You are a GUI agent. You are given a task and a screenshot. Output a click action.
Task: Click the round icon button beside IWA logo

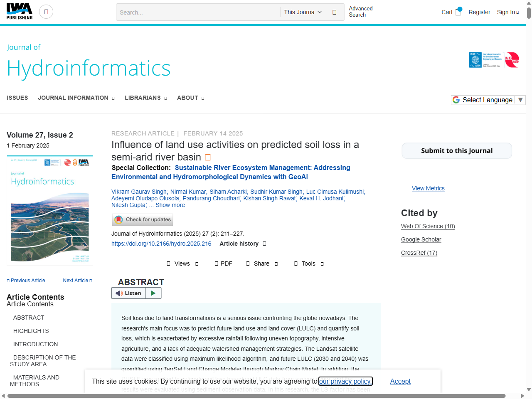(x=46, y=12)
